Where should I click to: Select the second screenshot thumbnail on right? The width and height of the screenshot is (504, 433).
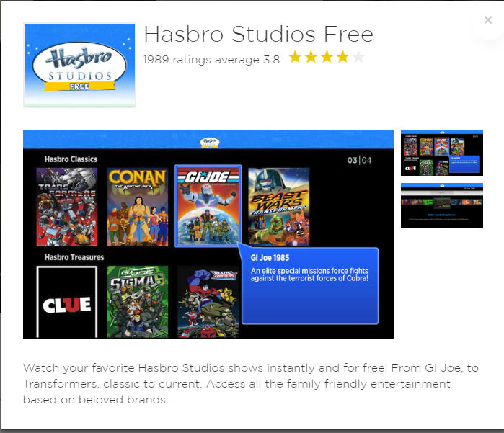point(442,205)
